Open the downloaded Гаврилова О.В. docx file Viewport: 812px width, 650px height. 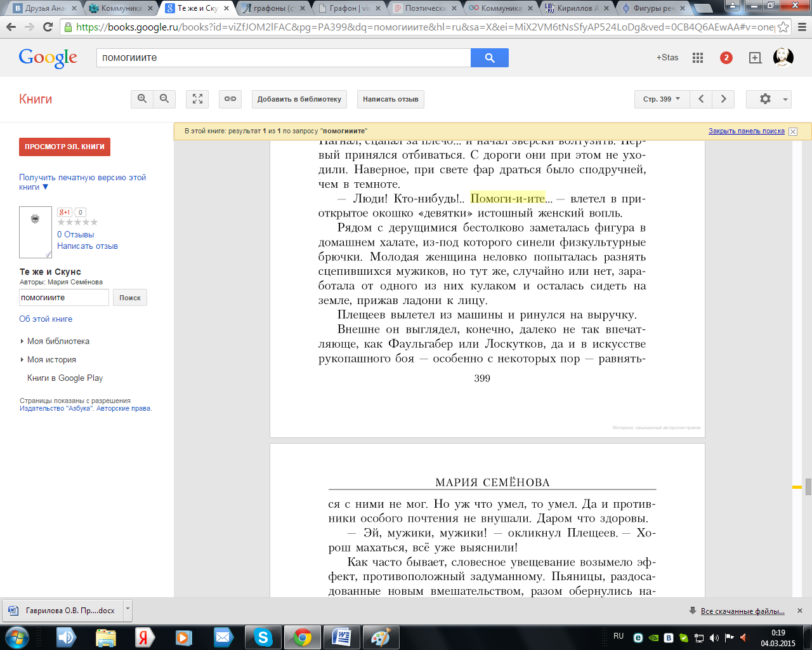tap(63, 611)
